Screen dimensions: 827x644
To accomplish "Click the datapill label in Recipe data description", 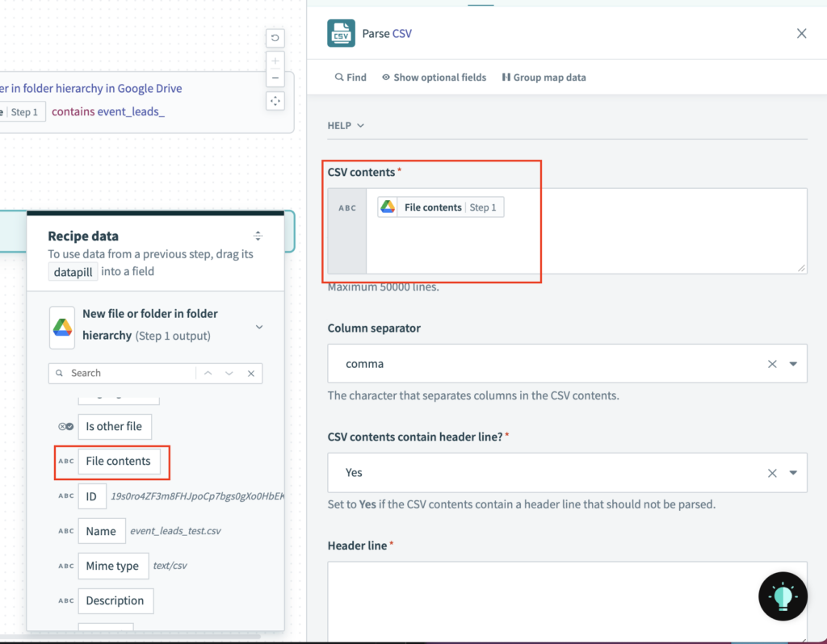I will coord(73,272).
